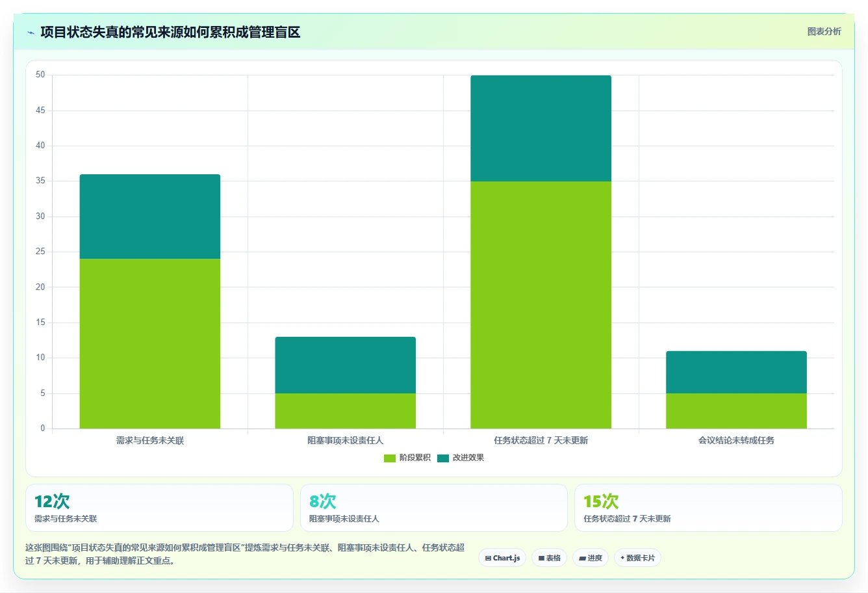The height and width of the screenshot is (593, 868).
Task: Select the 表格 tag chip
Action: (x=549, y=558)
